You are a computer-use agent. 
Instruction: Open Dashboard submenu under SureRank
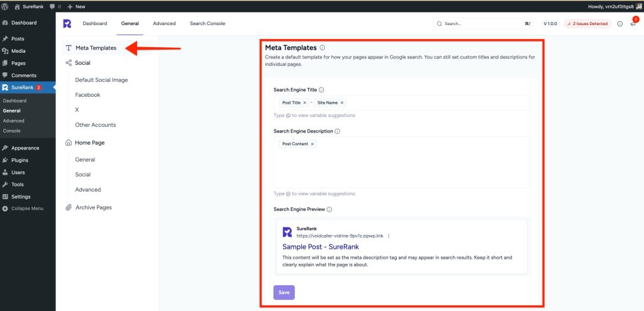click(14, 101)
